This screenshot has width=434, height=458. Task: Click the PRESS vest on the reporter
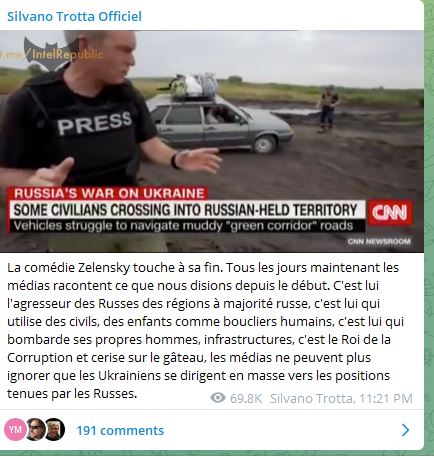click(x=94, y=124)
